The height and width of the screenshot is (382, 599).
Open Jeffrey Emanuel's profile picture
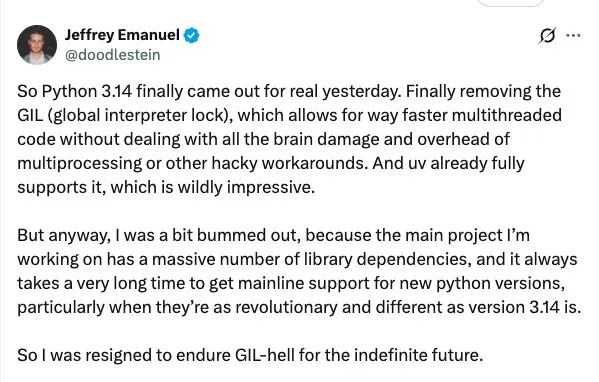click(37, 45)
